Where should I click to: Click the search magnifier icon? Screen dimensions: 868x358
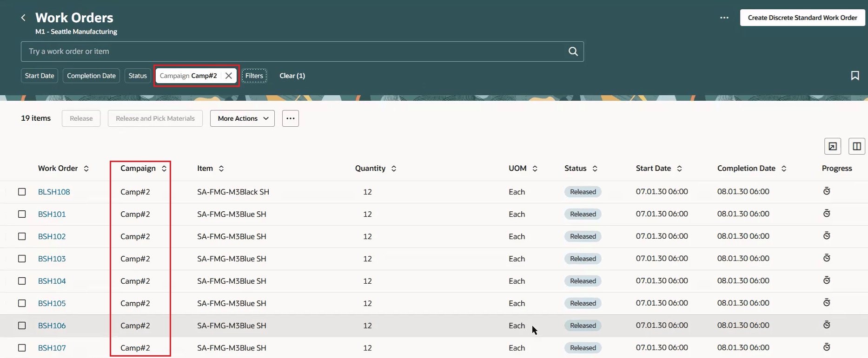coord(573,52)
